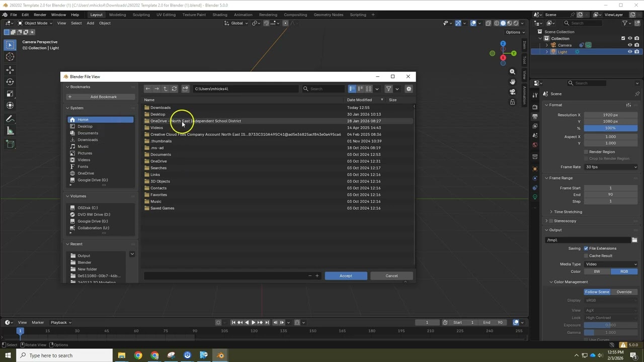
Task: Open Global transform orientation dropdown
Action: 236,23
